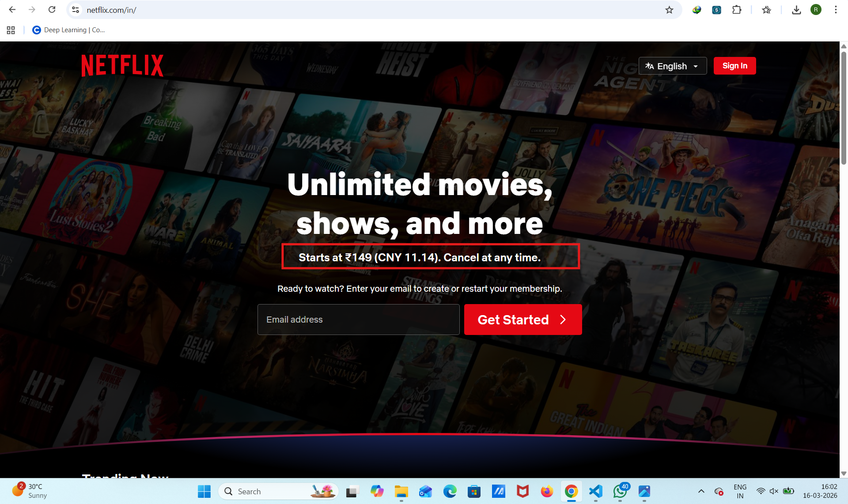Open the Chrome three-dot menu
The width and height of the screenshot is (848, 504).
[836, 10]
